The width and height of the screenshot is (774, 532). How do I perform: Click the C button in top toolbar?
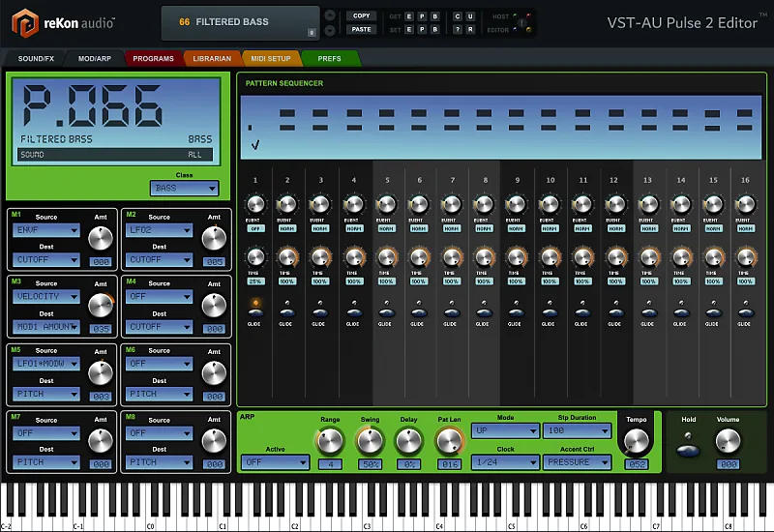(458, 16)
